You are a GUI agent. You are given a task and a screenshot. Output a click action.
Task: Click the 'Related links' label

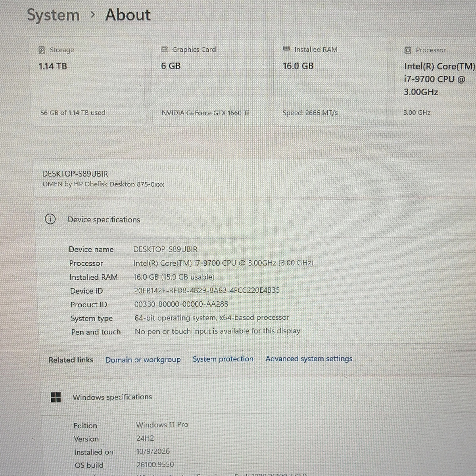[x=71, y=360]
